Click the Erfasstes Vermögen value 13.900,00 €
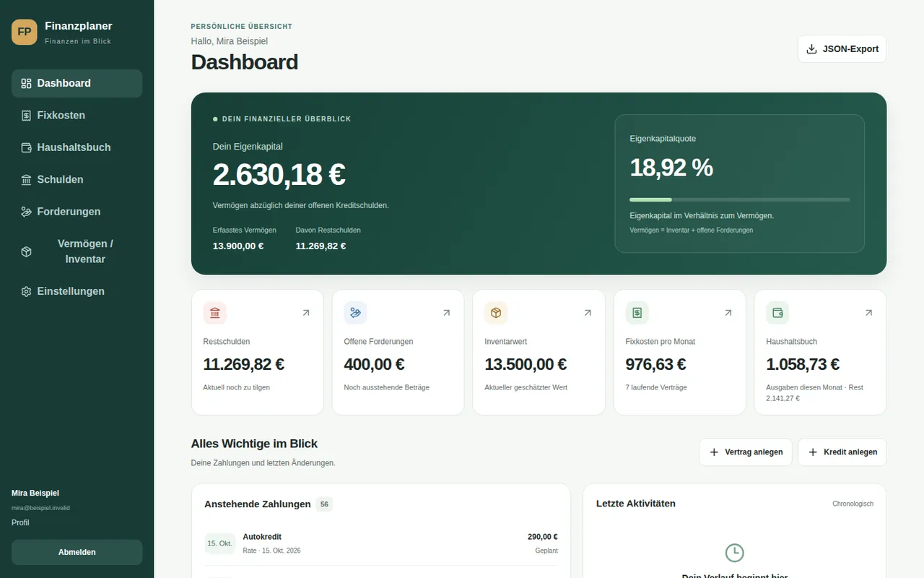Viewport: 924px width, 578px height. pos(238,246)
